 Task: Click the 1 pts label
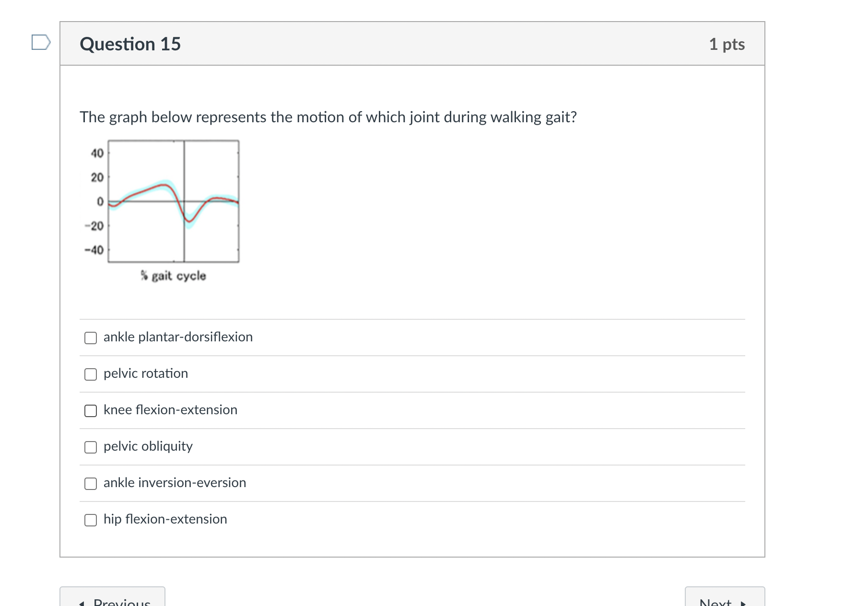(x=728, y=44)
